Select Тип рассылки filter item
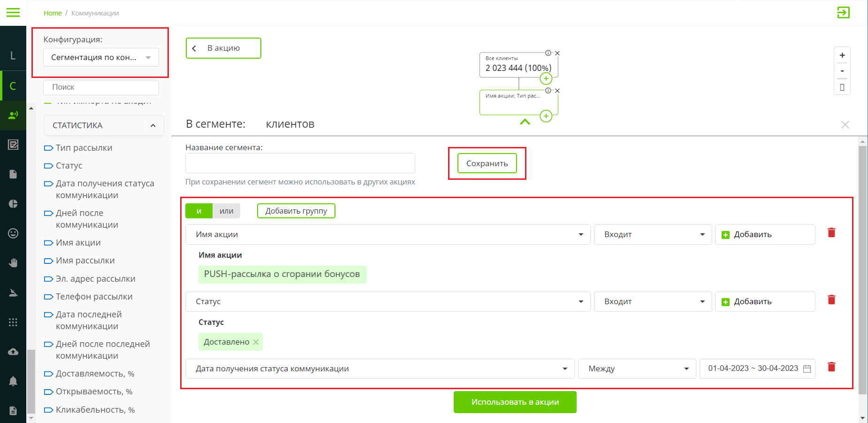Image resolution: width=868 pixels, height=423 pixels. tap(84, 148)
